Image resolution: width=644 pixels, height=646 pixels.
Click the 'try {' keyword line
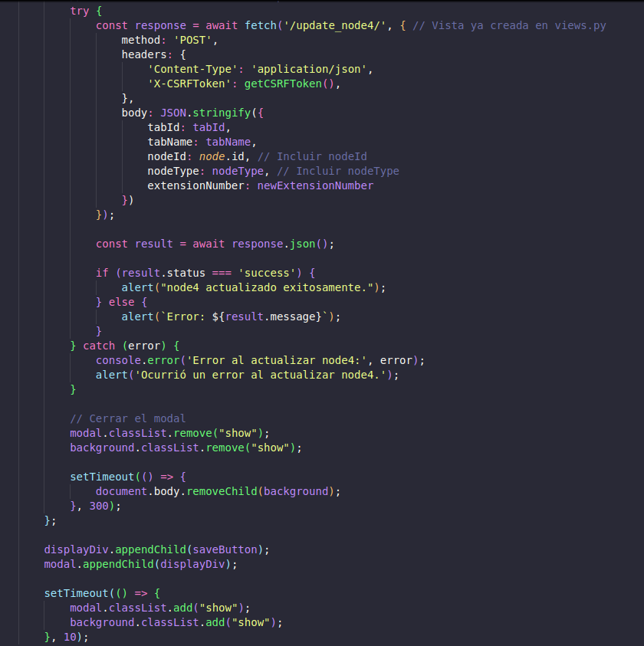[x=86, y=11]
